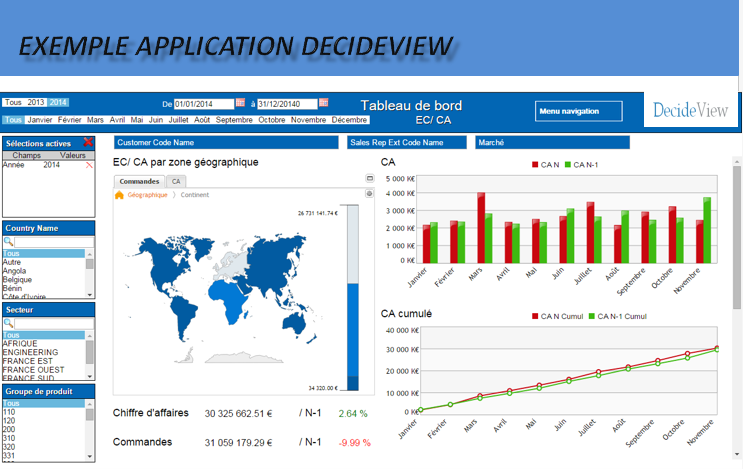
Task: Open the end date calendar picker
Action: (x=323, y=103)
